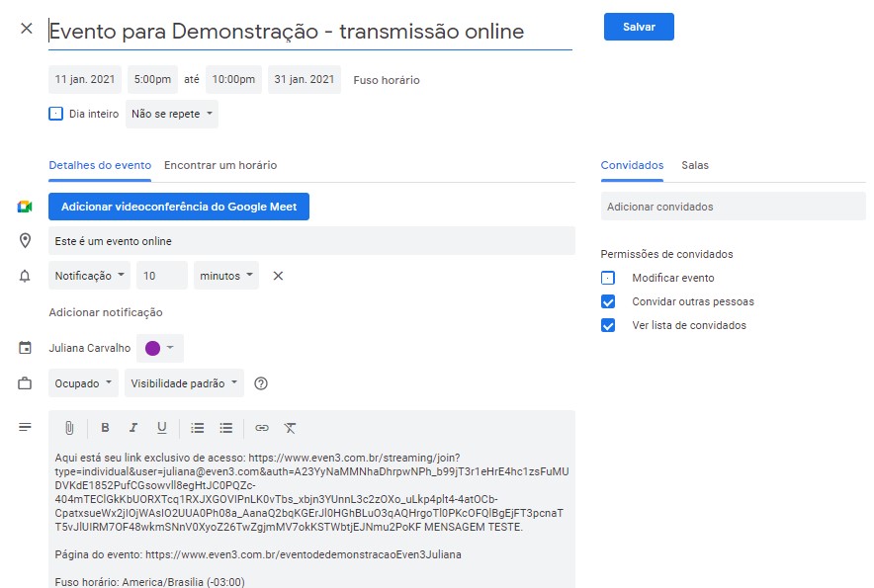Uncheck Ver lista de convidados
This screenshot has height=588, width=874.
[608, 325]
